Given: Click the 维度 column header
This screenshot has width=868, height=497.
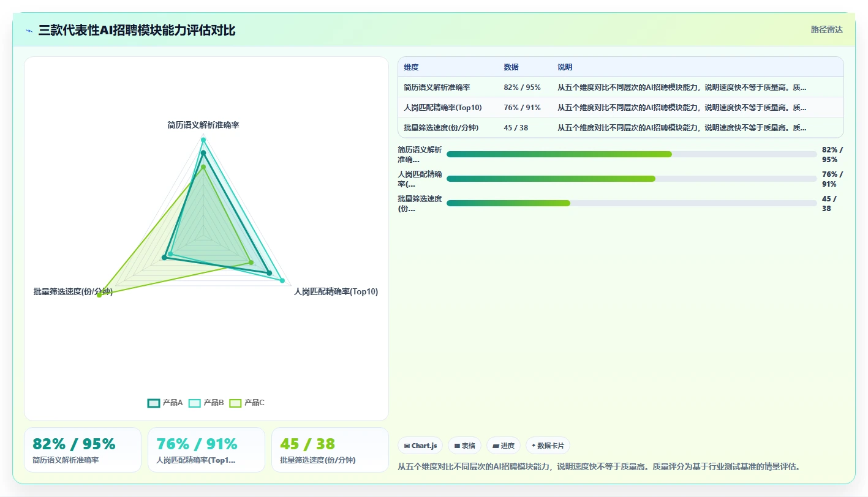Looking at the screenshot, I should pyautogui.click(x=412, y=67).
